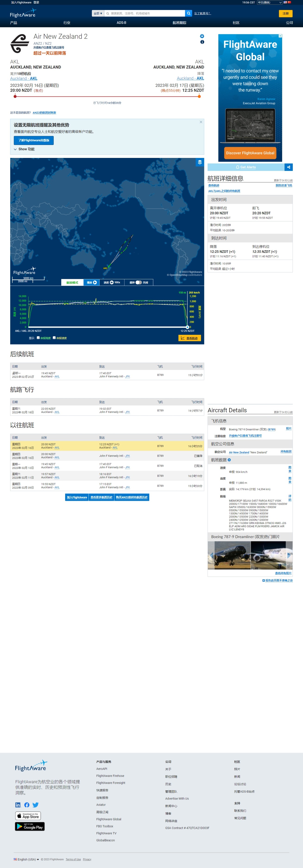Image resolution: width=303 pixels, height=868 pixels.
Task: Click the 登录 login link
Action: click(x=36, y=2)
